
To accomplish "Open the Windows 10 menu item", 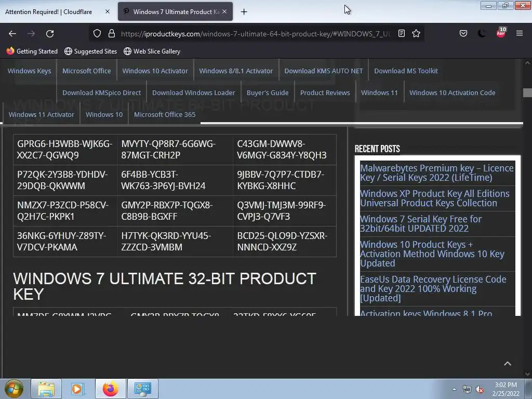I will [x=104, y=114].
